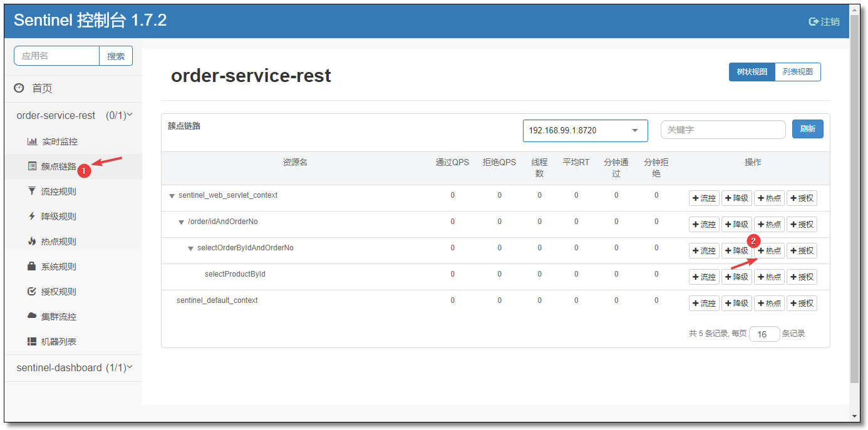Click the cloud icon for 集群流控
The width and height of the screenshot is (868, 430).
click(32, 316)
